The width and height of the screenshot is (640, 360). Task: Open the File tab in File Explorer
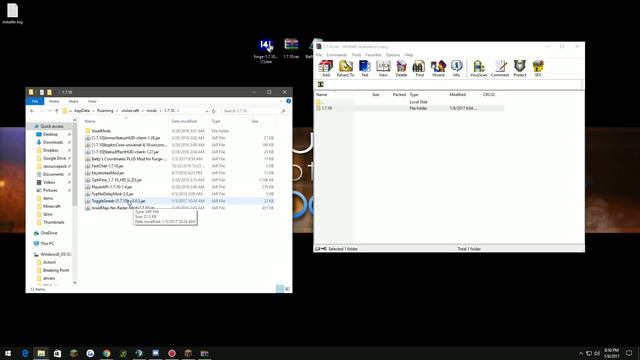(x=35, y=101)
